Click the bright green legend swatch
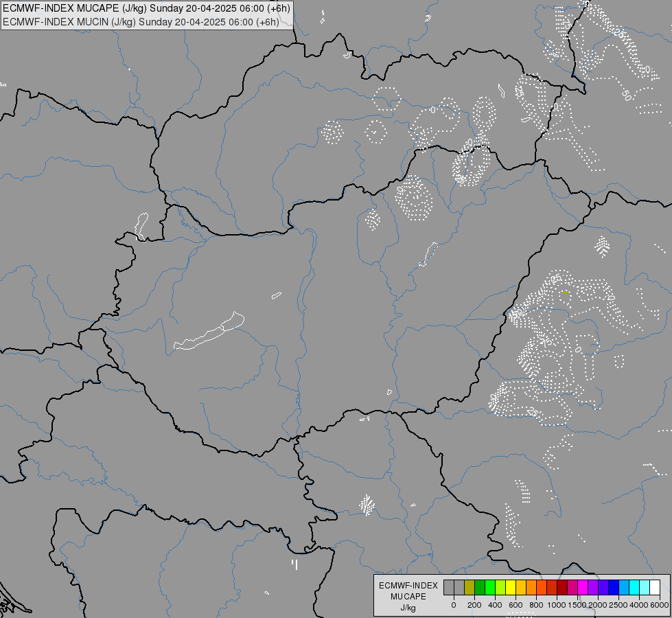Screen dimensions: 672x618 pos(490,587)
